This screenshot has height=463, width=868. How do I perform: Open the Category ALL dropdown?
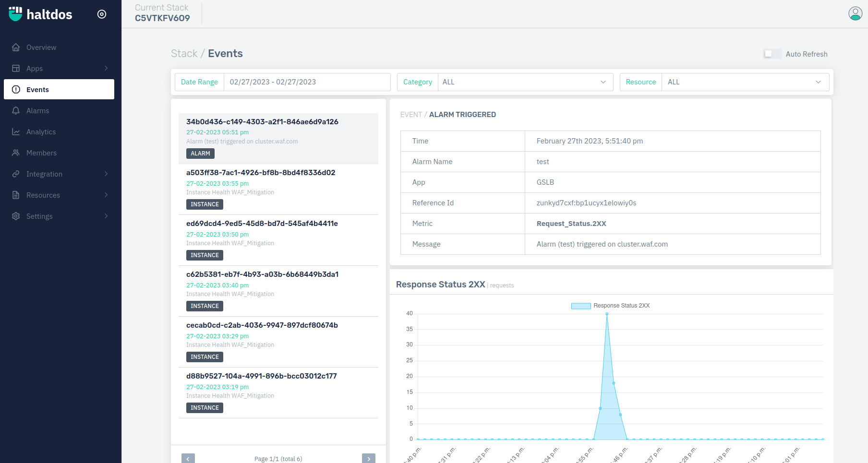[525, 82]
